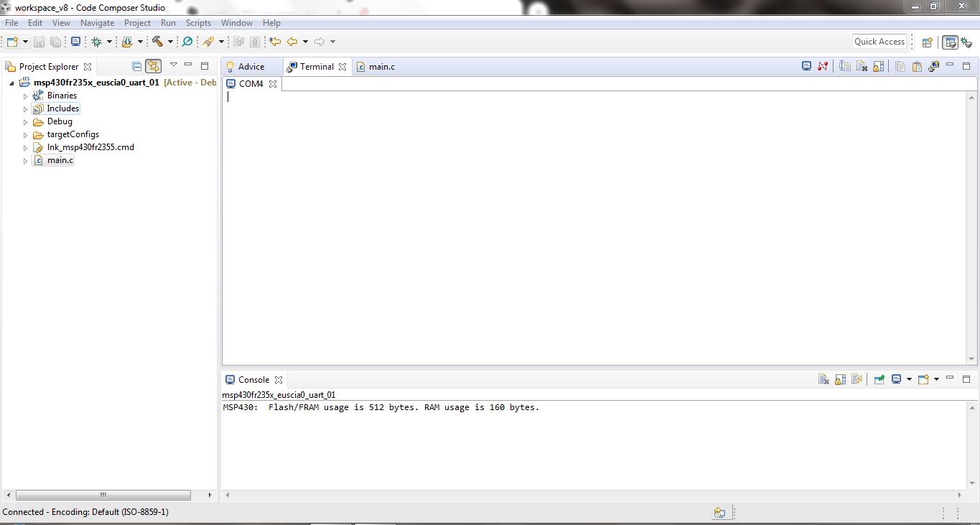Open the Project Explorer View Menu triangle
Image resolution: width=980 pixels, height=525 pixels.
173,65
